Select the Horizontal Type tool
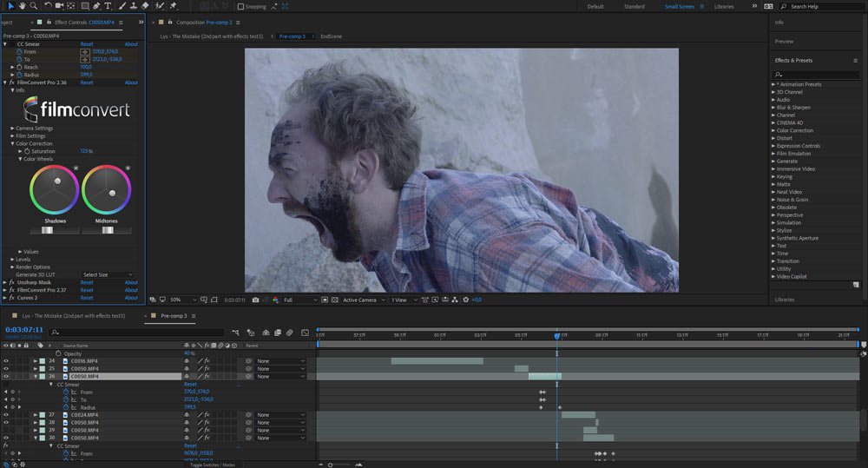This screenshot has width=868, height=468. click(x=108, y=5)
